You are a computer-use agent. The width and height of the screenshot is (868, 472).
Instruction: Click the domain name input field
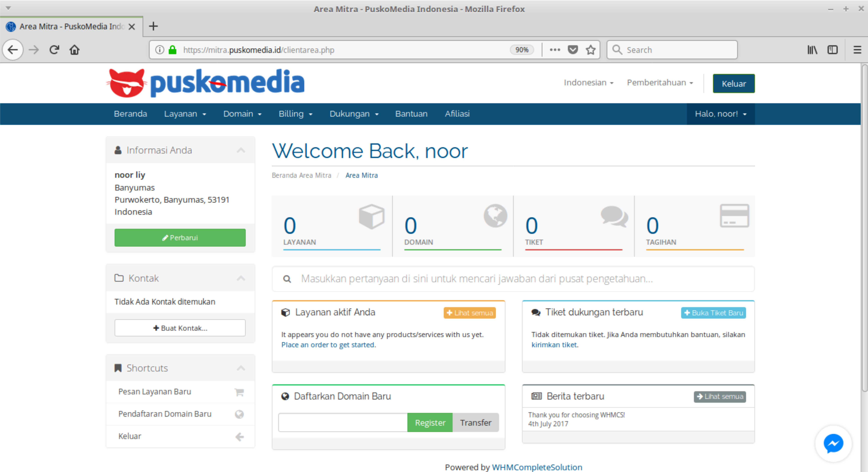click(343, 423)
